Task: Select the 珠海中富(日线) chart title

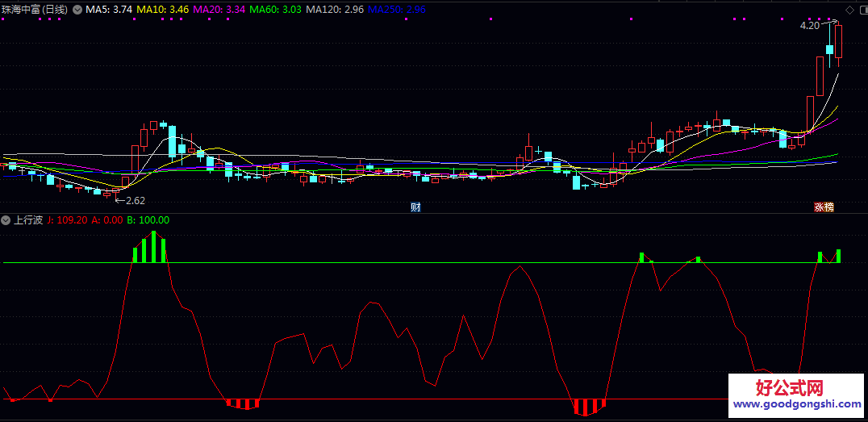Action: (x=35, y=10)
